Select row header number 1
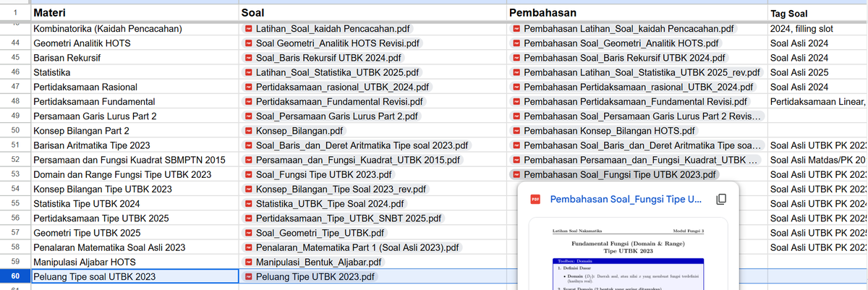Screen dimensions: 868x290 tap(14, 13)
